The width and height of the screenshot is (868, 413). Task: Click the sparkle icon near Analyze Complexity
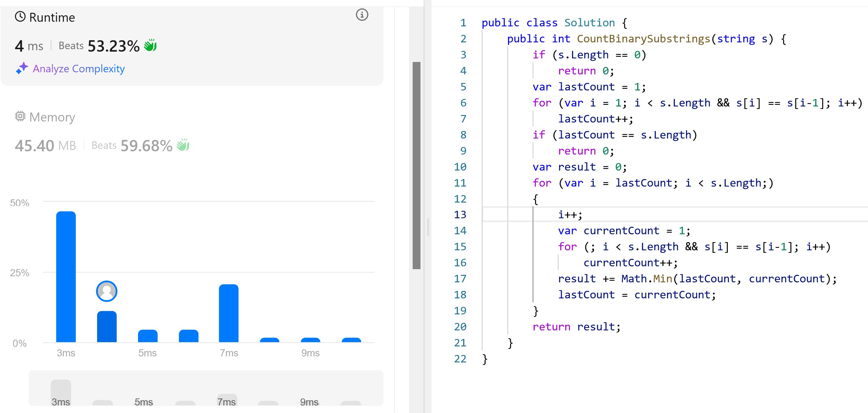[22, 68]
